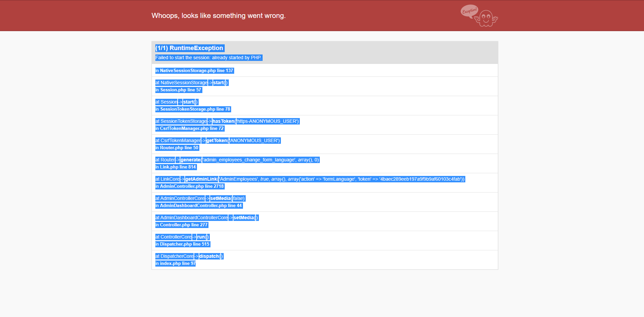Click the 'getToken' method name
The image size is (644, 317).
217,140
